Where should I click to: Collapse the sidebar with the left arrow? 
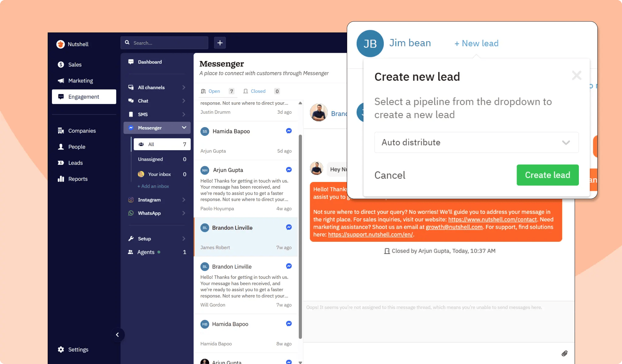coord(118,335)
